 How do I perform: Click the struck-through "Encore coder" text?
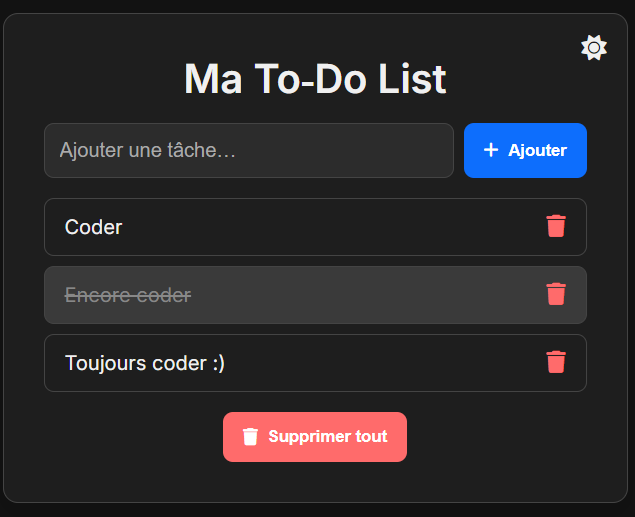pos(128,295)
